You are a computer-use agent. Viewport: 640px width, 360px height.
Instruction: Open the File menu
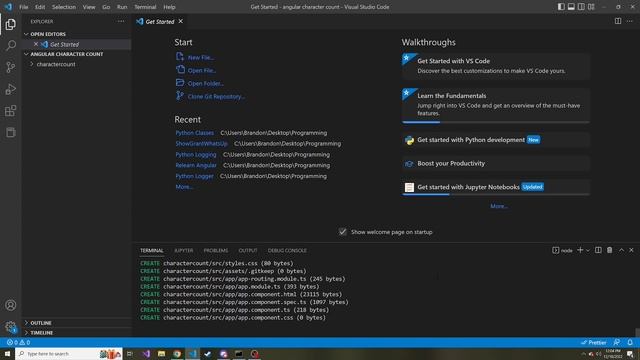24,7
